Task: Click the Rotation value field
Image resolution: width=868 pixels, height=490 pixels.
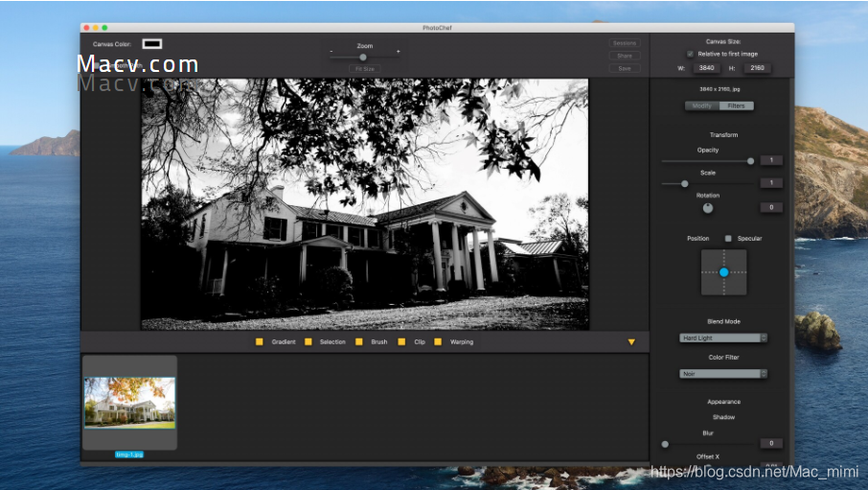Action: [x=771, y=207]
